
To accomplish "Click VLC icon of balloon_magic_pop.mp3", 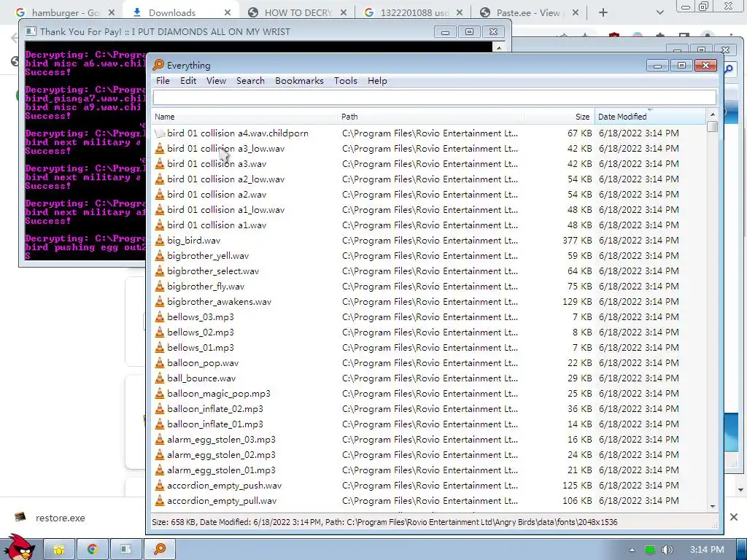I will point(160,393).
